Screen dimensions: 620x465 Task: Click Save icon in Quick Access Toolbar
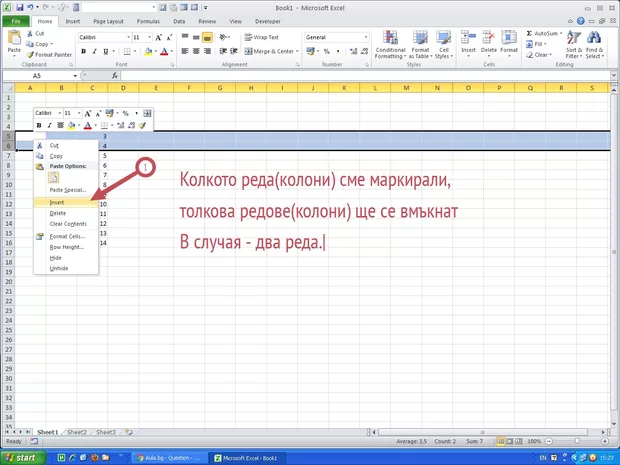tap(19, 7)
